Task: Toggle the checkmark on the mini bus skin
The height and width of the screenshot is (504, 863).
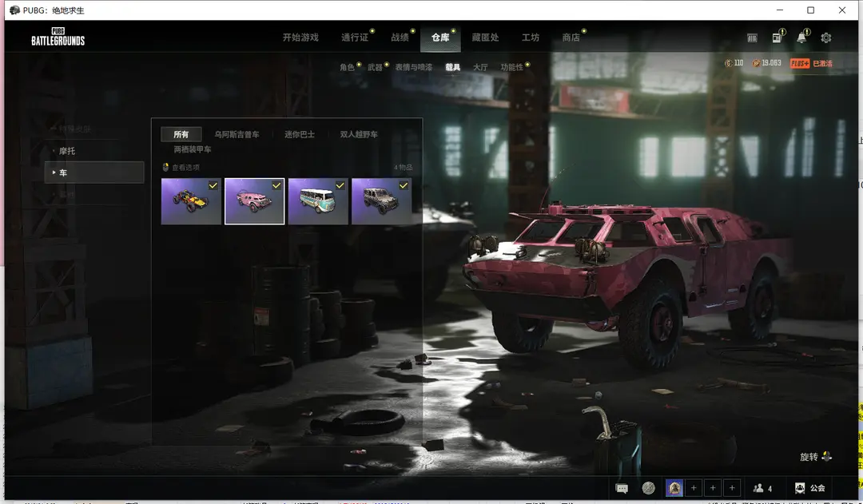Action: [x=340, y=185]
